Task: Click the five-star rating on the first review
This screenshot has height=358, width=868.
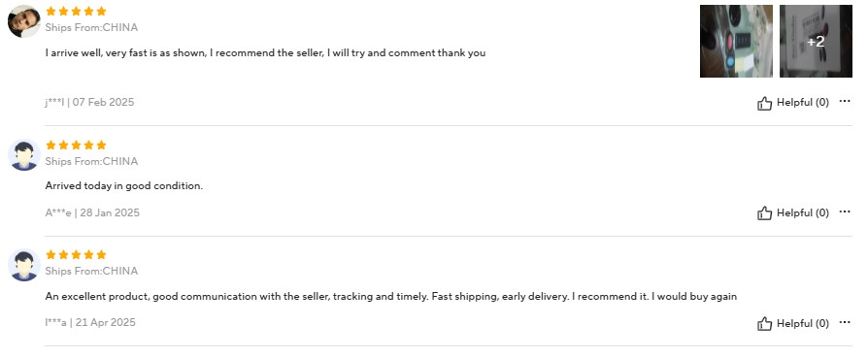Action: coord(76,11)
